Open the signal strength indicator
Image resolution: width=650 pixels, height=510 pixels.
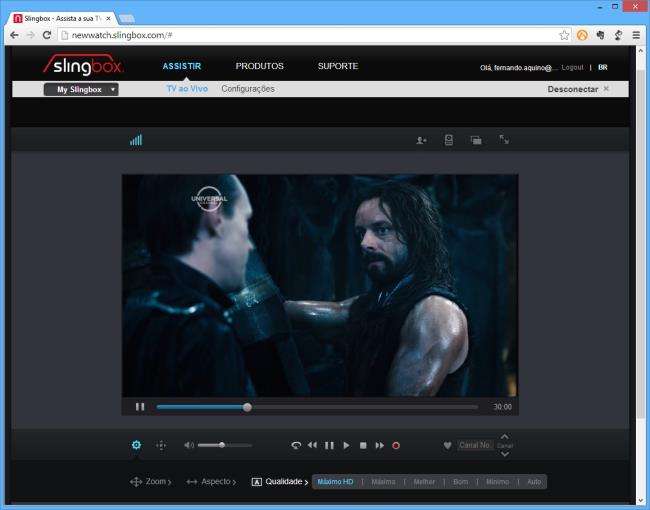(136, 140)
